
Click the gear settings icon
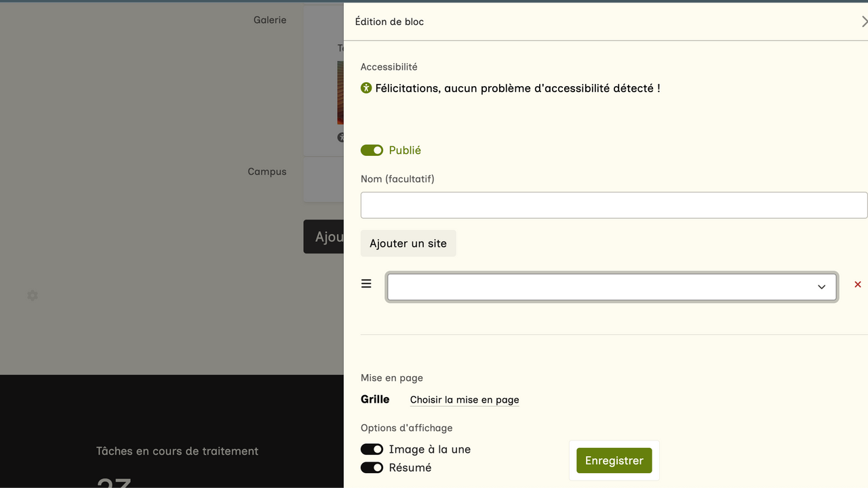(33, 296)
